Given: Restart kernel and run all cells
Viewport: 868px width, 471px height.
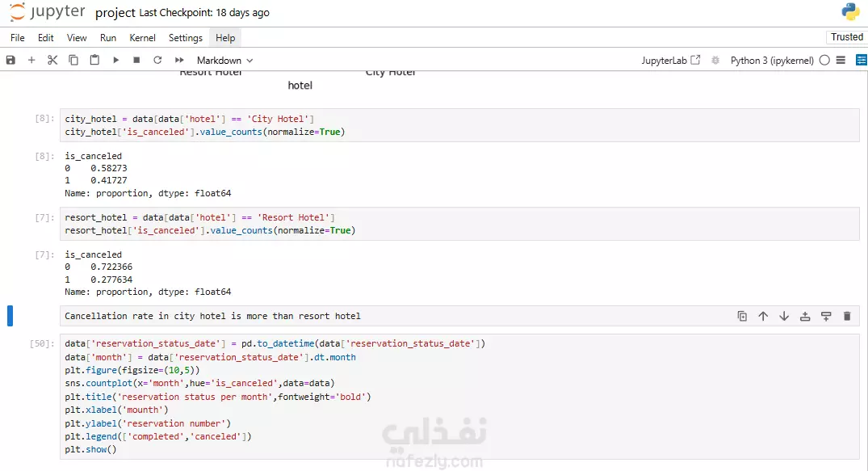Looking at the screenshot, I should (x=178, y=60).
